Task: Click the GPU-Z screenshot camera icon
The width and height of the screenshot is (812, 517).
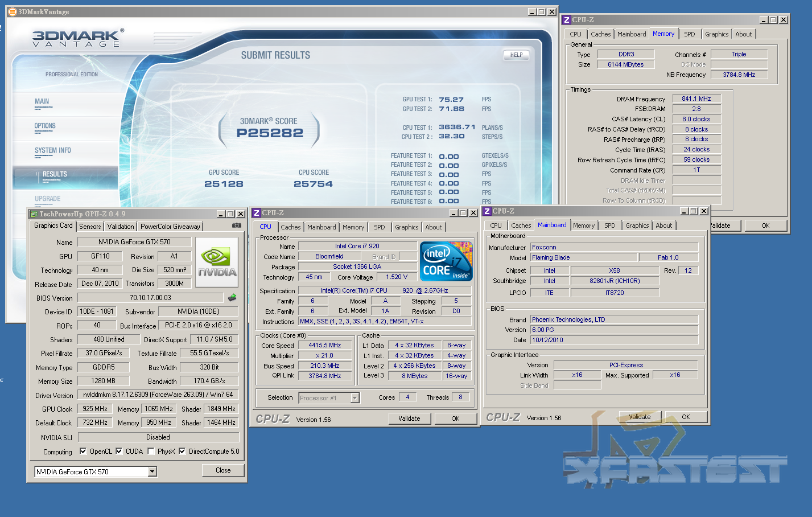Action: [x=236, y=225]
